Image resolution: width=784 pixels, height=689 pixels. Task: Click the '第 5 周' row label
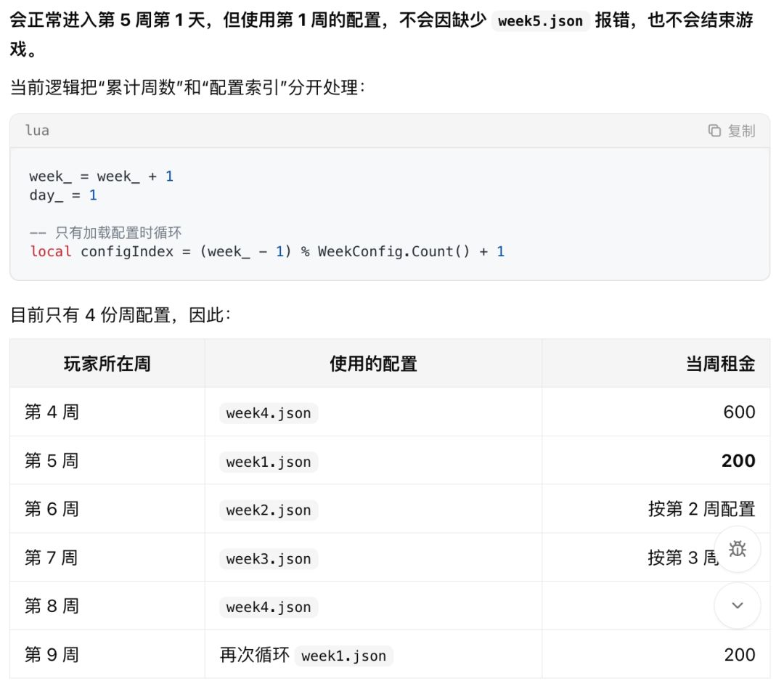point(52,460)
